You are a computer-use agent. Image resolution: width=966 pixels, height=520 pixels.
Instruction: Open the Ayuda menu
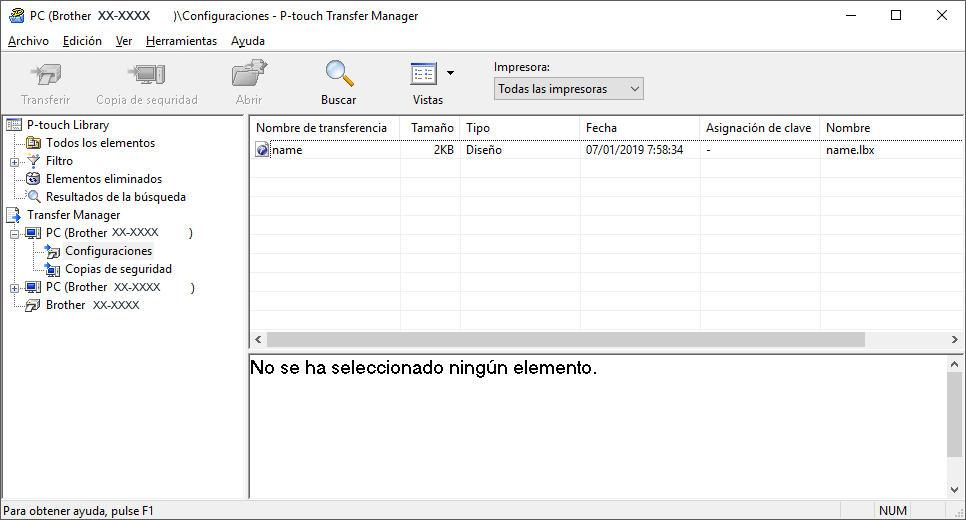248,41
